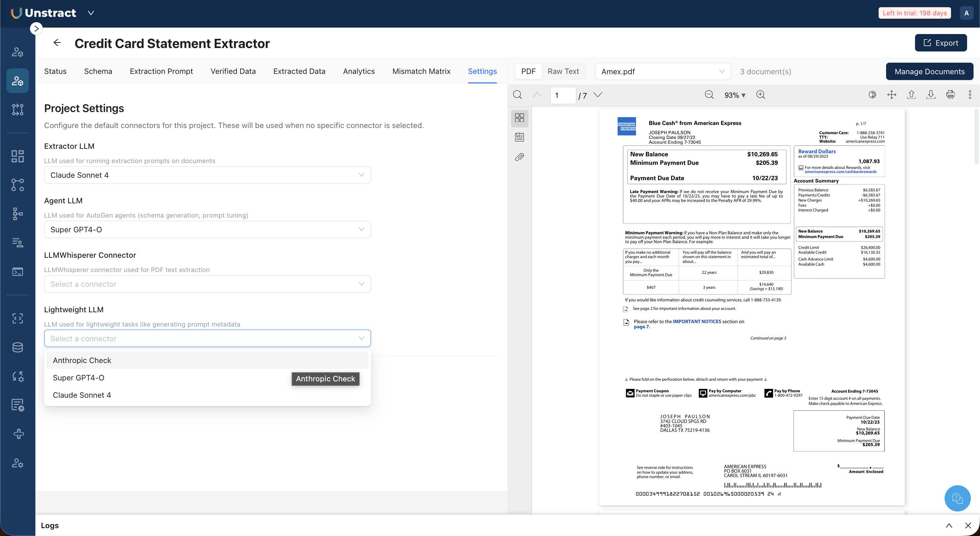
Task: Open the chat support bubble
Action: (957, 498)
